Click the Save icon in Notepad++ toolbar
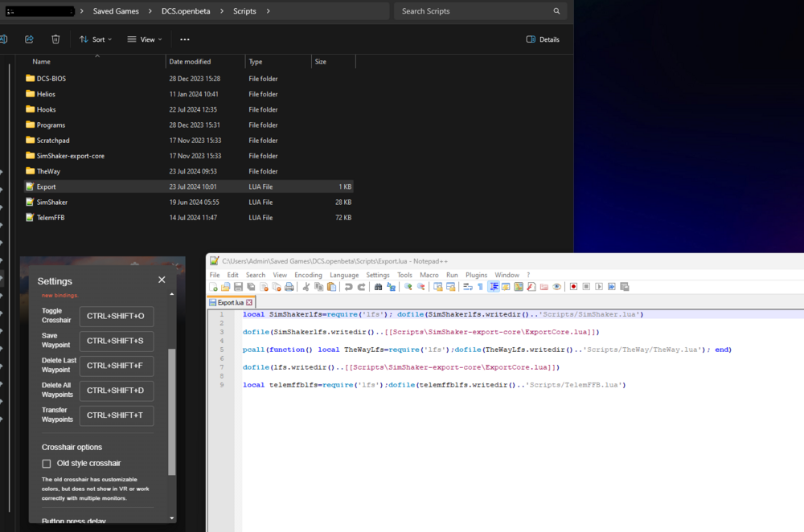This screenshot has height=532, width=804. (239, 287)
